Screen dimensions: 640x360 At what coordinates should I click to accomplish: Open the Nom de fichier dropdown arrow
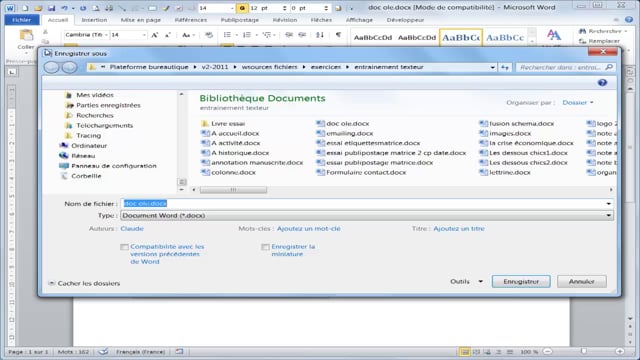click(x=609, y=204)
